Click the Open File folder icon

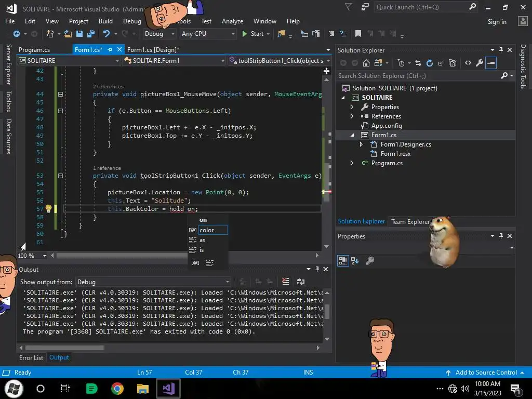(68, 34)
